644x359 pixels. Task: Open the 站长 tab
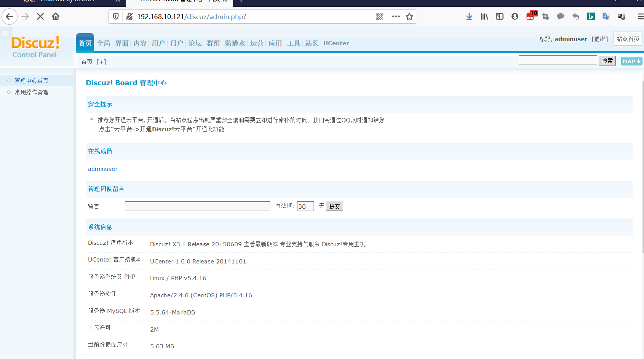click(312, 43)
